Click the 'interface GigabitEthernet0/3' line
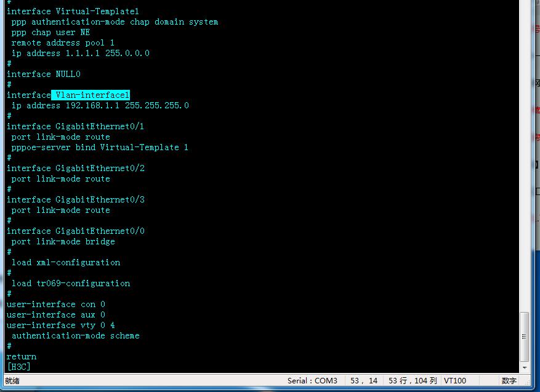The height and width of the screenshot is (392, 540). click(x=75, y=199)
